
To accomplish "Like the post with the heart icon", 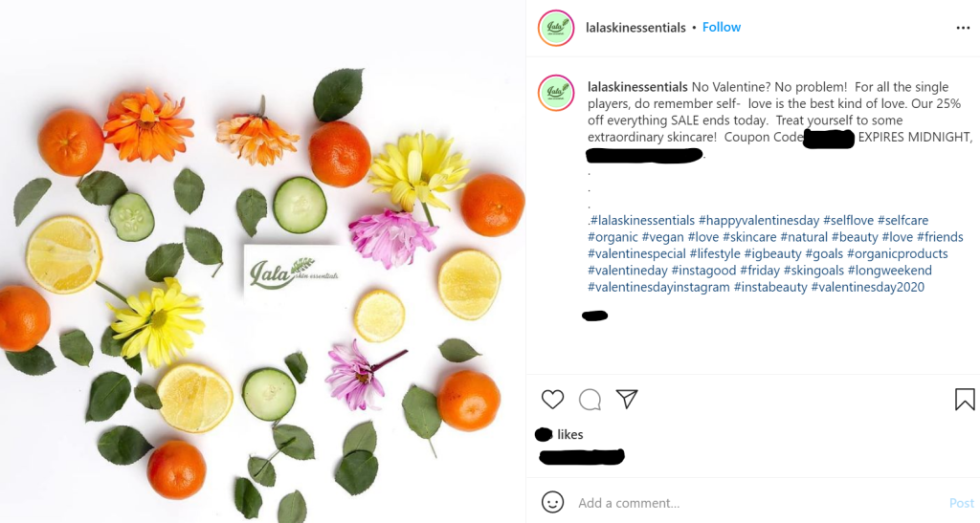I will [552, 399].
